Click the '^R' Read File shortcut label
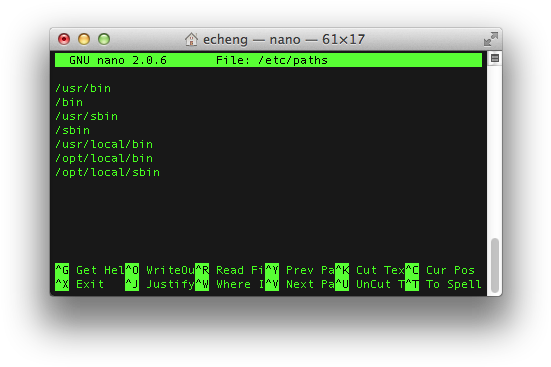551x367 pixels. (x=202, y=270)
